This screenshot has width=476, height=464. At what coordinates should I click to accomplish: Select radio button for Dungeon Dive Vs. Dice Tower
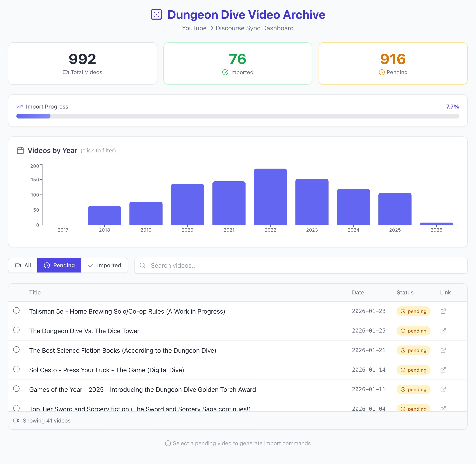(x=16, y=330)
